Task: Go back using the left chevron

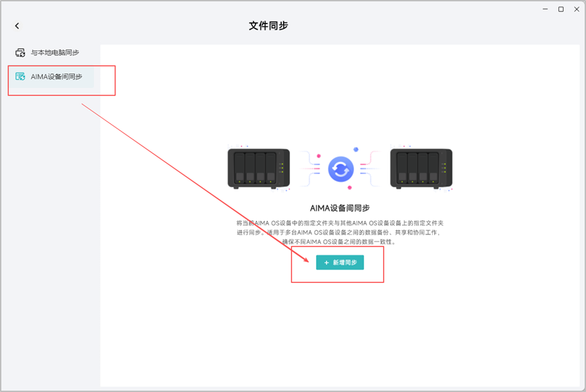Action: click(17, 26)
